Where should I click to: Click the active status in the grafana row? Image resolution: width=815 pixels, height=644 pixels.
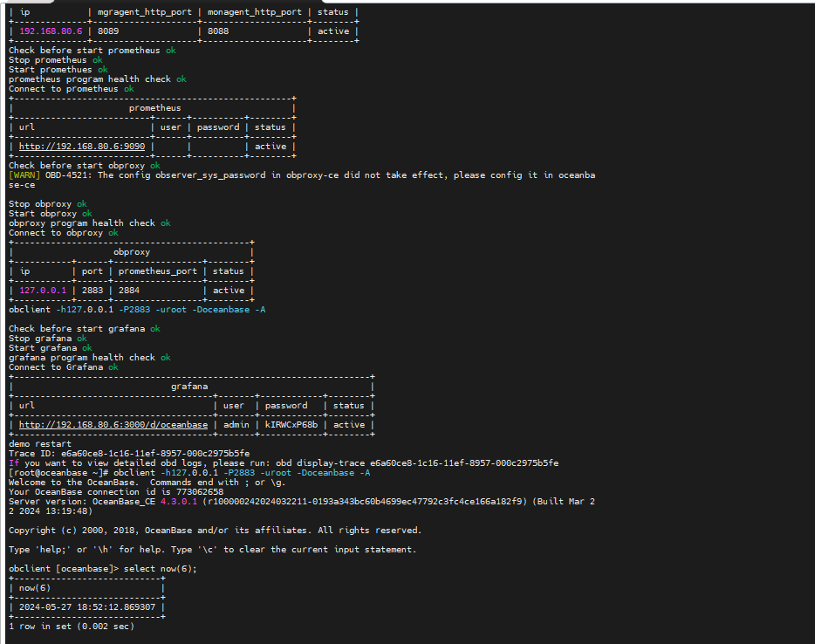point(349,425)
